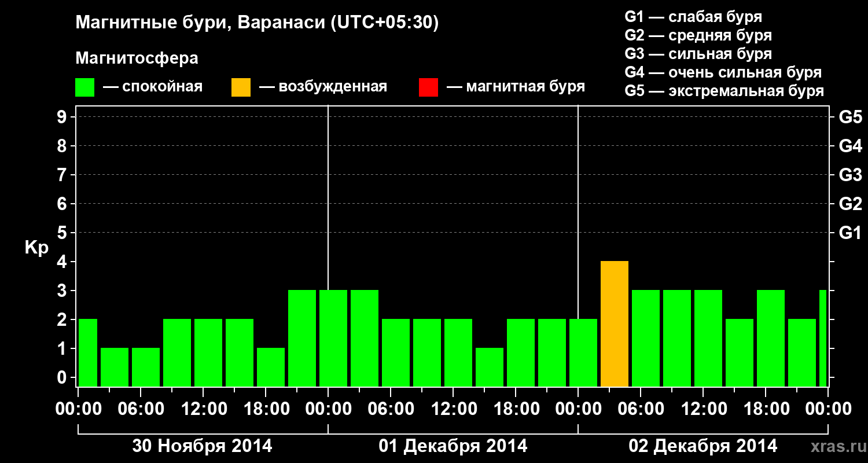Image resolution: width=868 pixels, height=463 pixels.
Task: Click the Kp 1 bar at 18:00 on 30 Ноября
Action: click(271, 367)
